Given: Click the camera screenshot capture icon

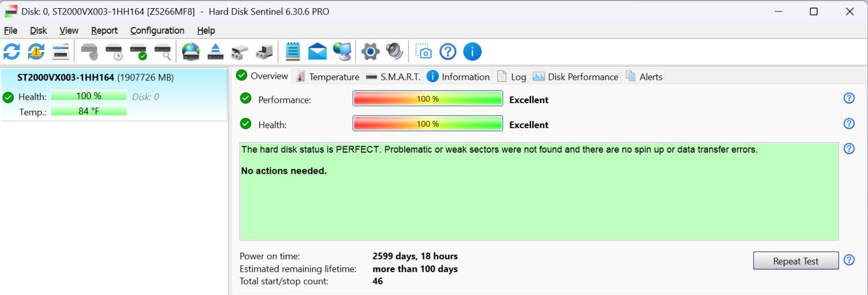Looking at the screenshot, I should (x=423, y=52).
